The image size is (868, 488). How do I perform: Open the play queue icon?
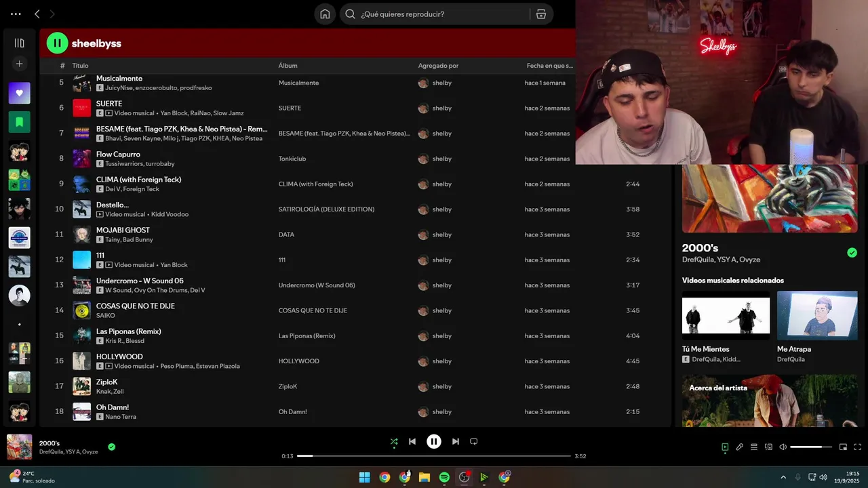pyautogui.click(x=754, y=447)
